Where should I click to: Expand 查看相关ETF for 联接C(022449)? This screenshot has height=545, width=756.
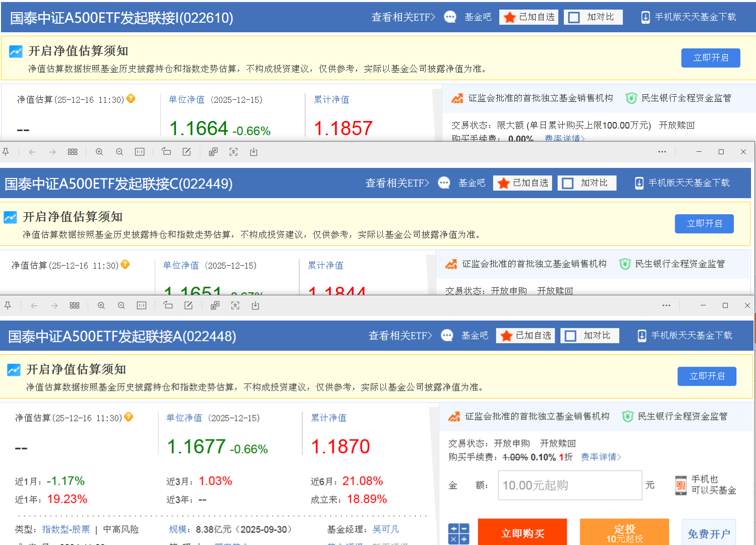coord(397,183)
